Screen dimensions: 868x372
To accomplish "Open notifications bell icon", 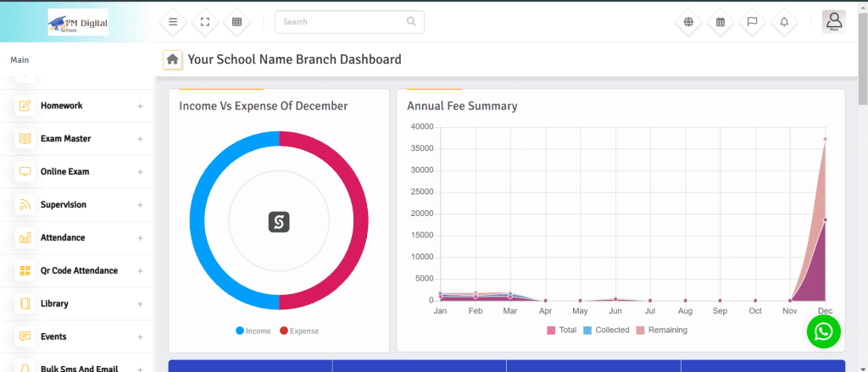I will coord(784,22).
